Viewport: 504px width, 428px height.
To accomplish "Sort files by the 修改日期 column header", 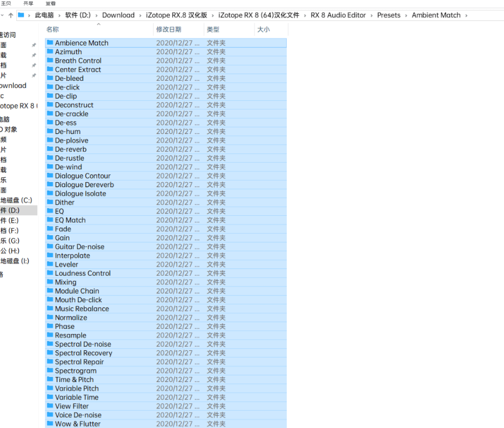I will click(x=169, y=30).
